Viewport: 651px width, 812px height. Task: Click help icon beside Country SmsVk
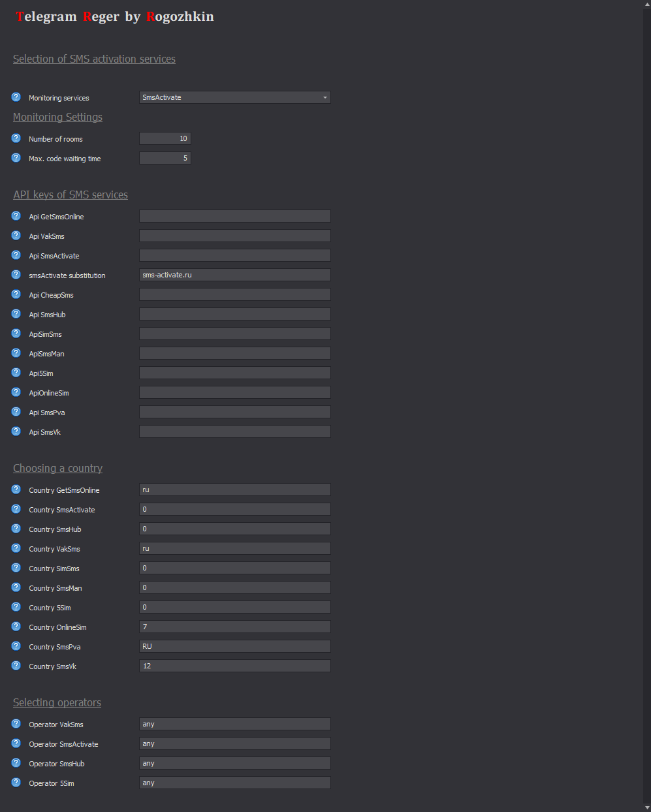[x=16, y=666]
